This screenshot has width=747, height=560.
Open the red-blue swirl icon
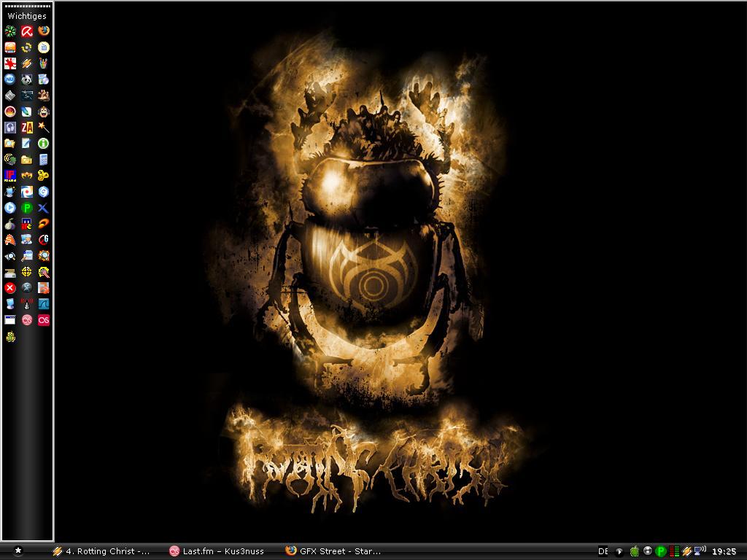(x=27, y=192)
